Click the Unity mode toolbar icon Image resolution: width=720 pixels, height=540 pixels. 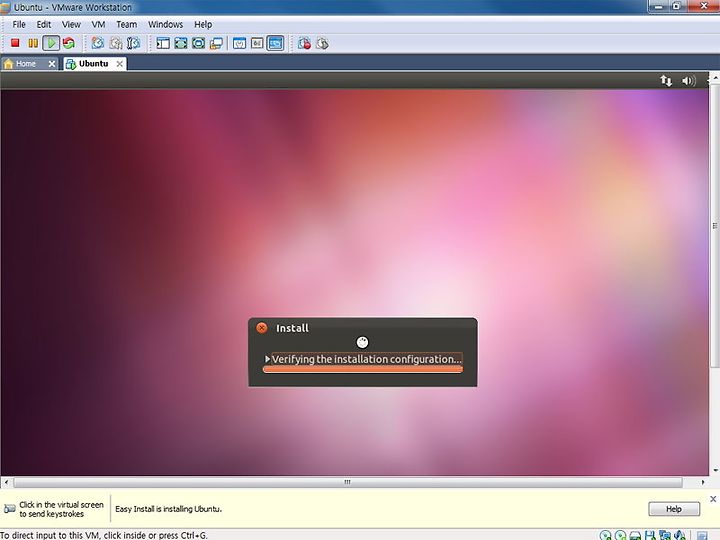pyautogui.click(x=216, y=43)
